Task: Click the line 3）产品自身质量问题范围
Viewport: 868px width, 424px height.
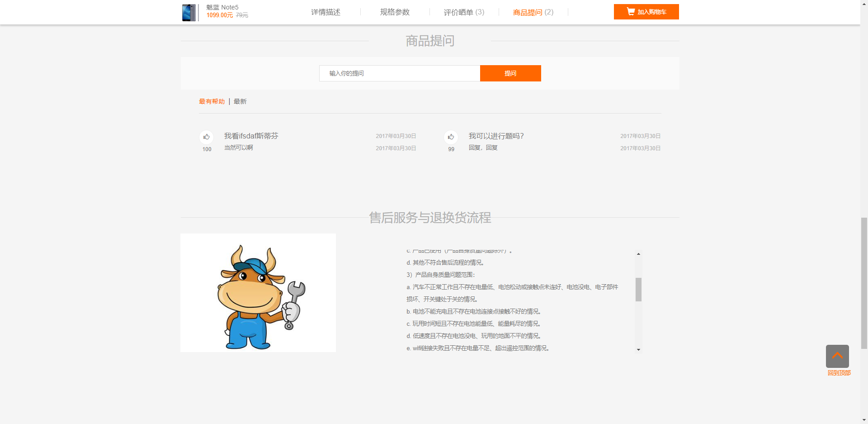Action: pyautogui.click(x=441, y=275)
